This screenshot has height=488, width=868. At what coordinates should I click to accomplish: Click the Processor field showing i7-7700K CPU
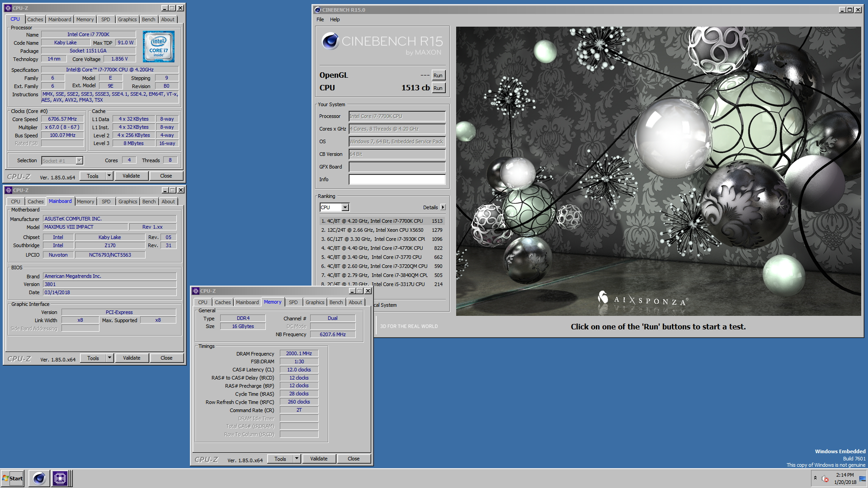point(397,116)
